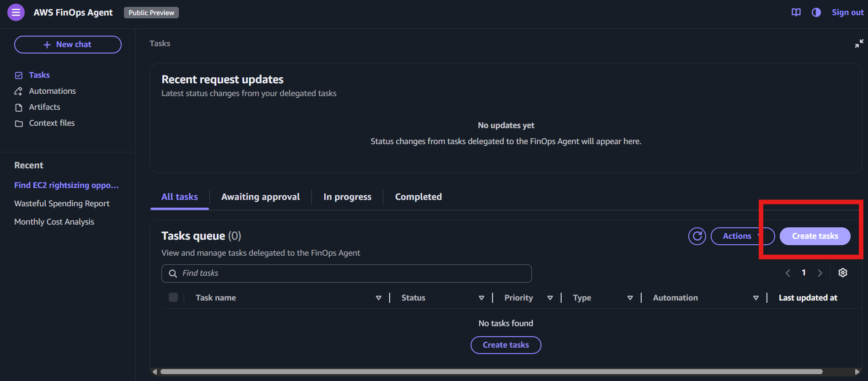The width and height of the screenshot is (868, 381).
Task: Click the Sign out link
Action: [x=847, y=12]
